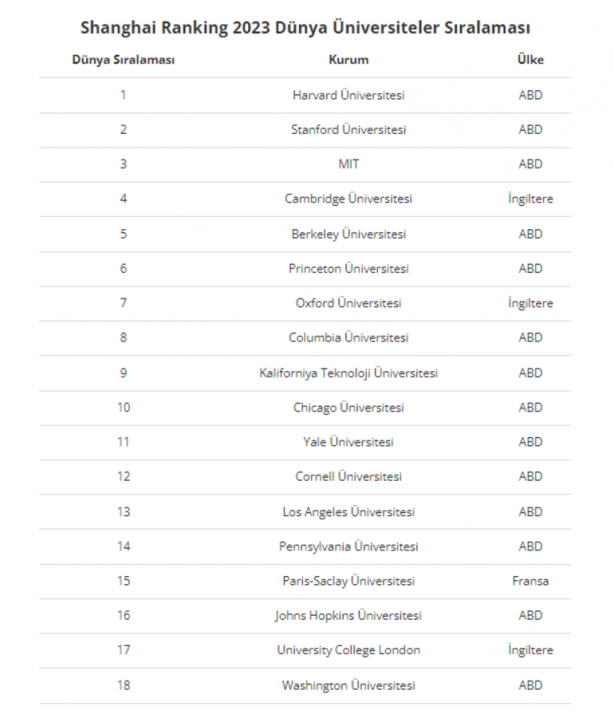
Task: Click University College London entry
Action: click(x=348, y=650)
